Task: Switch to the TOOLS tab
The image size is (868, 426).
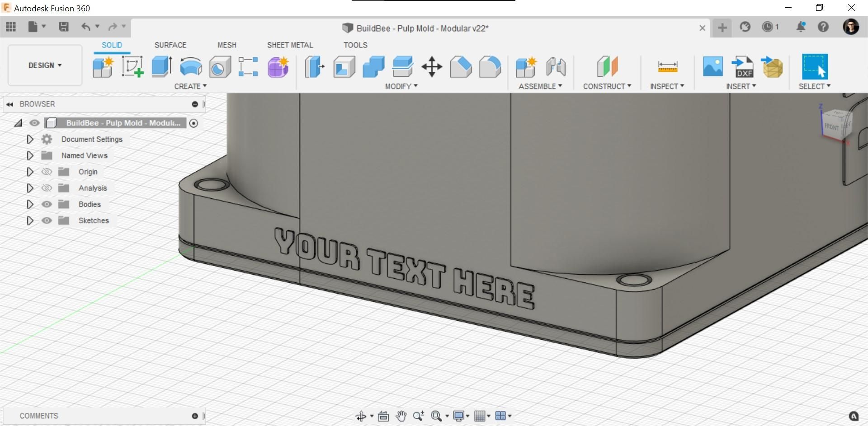Action: coord(355,45)
